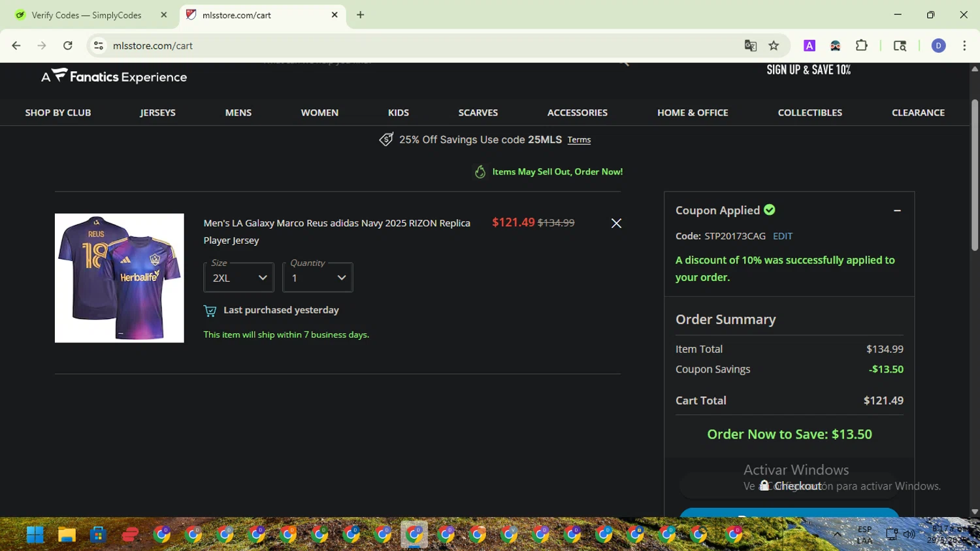Go forward in browser history
The width and height of the screenshot is (980, 551).
click(42, 46)
